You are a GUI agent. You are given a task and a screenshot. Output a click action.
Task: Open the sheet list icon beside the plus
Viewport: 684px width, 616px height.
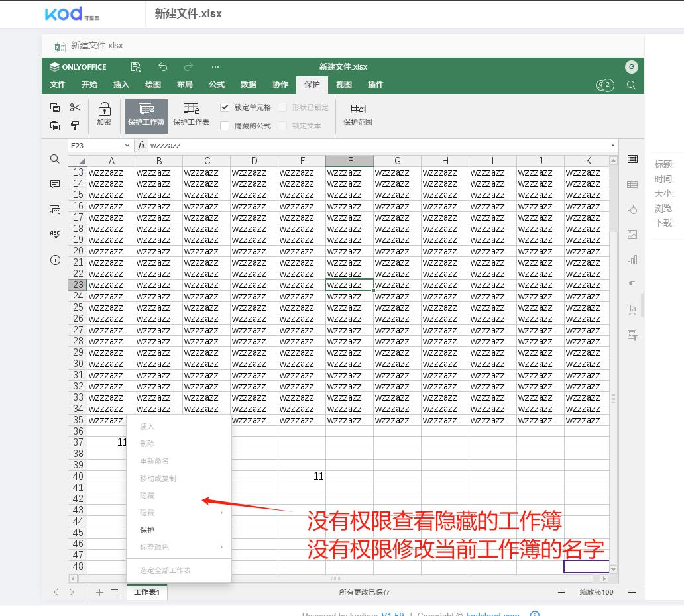[115, 592]
